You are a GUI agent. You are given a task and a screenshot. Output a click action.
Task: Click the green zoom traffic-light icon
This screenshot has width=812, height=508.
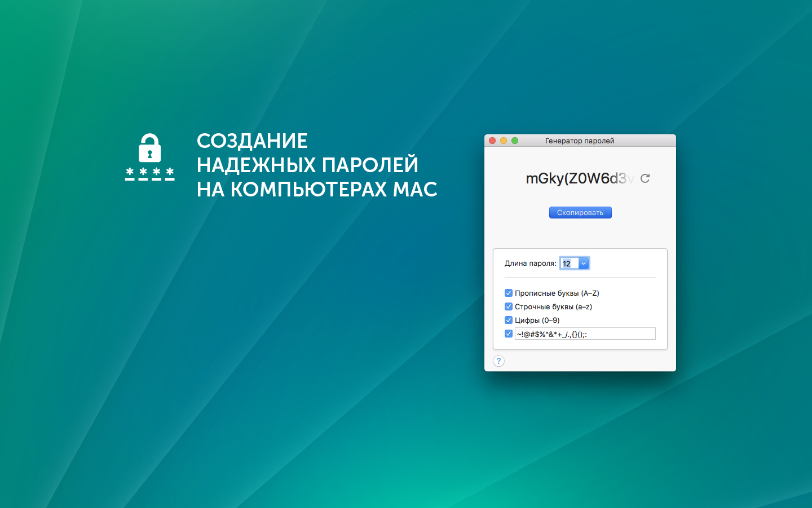pyautogui.click(x=514, y=141)
